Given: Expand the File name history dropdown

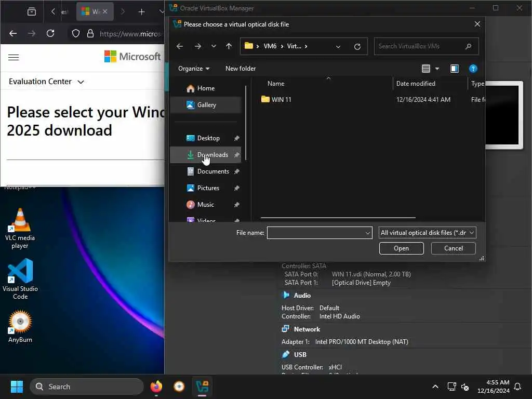Looking at the screenshot, I should [x=367, y=233].
